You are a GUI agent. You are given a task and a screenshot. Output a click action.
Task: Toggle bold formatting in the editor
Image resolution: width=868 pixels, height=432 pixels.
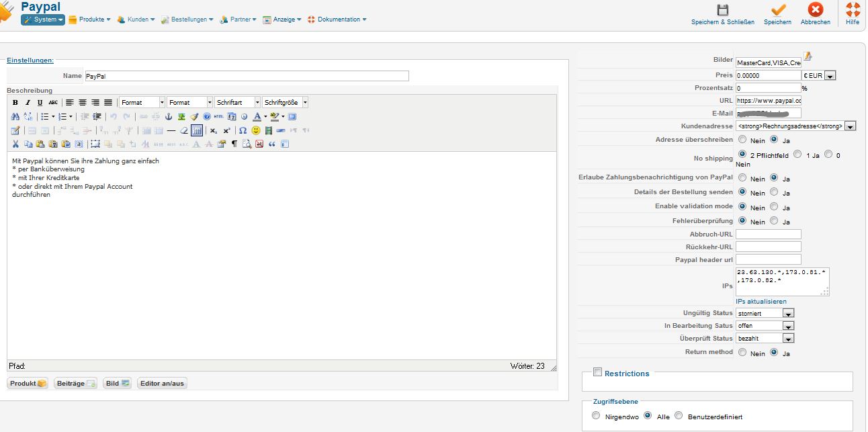(15, 103)
